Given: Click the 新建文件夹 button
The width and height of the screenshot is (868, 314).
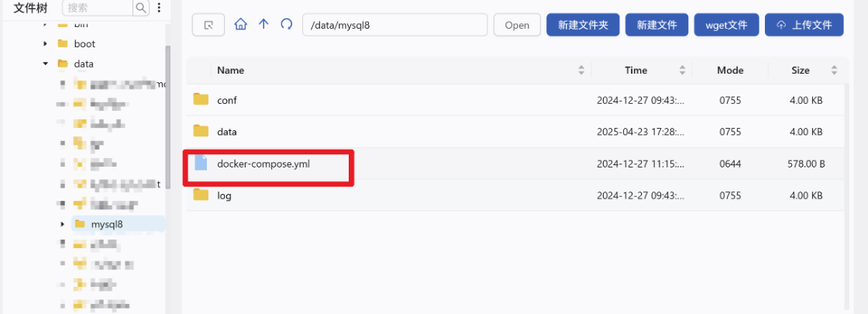Looking at the screenshot, I should click(x=583, y=25).
